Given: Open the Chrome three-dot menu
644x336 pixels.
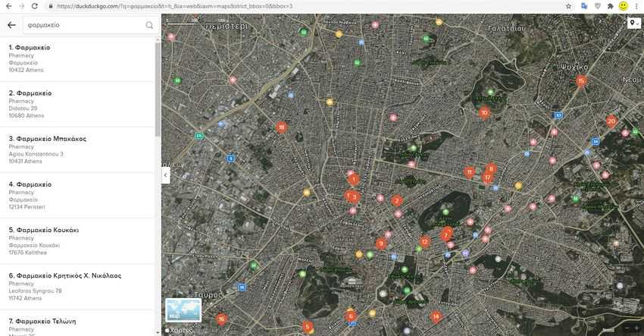Looking at the screenshot, I should 637,6.
